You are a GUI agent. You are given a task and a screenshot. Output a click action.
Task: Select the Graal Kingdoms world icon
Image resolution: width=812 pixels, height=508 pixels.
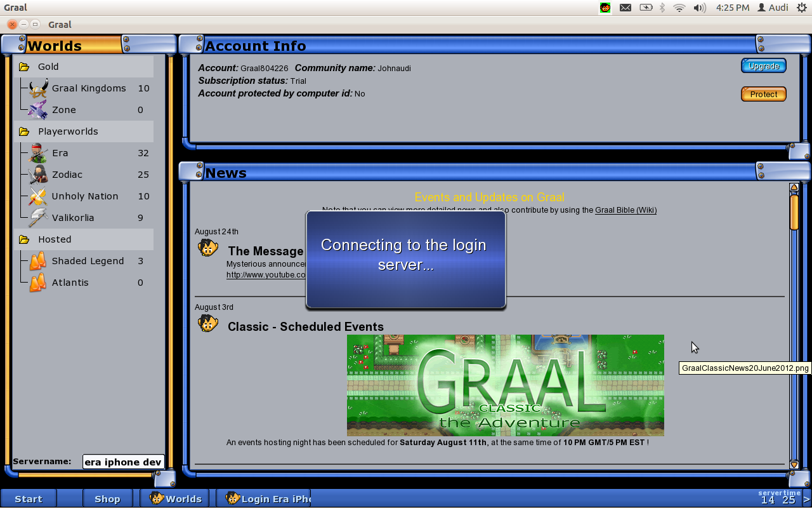coord(38,89)
